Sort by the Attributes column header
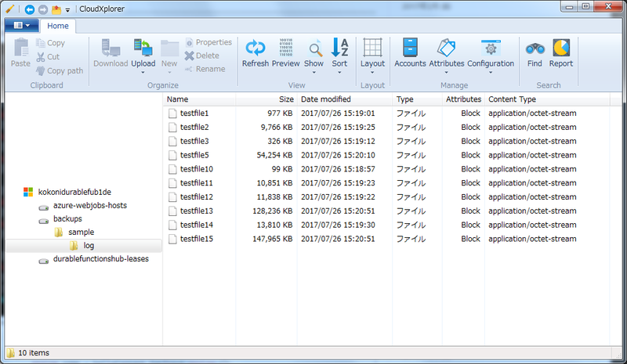 (463, 99)
